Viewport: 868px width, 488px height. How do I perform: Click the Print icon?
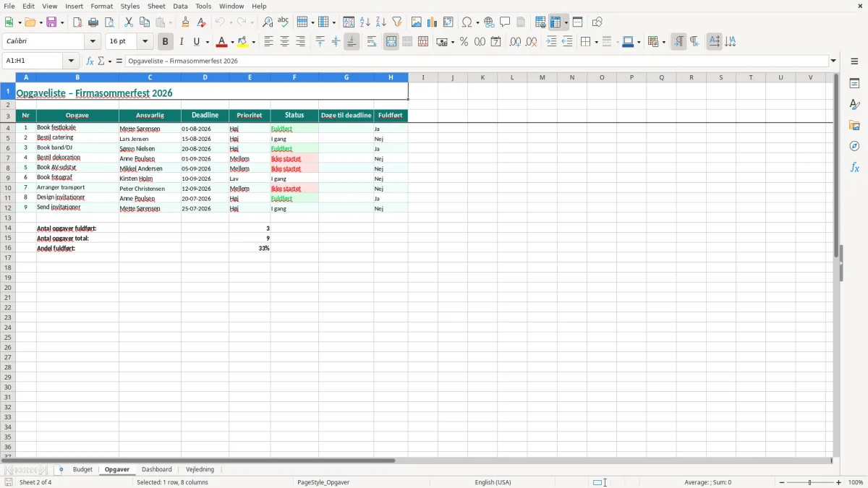93,22
